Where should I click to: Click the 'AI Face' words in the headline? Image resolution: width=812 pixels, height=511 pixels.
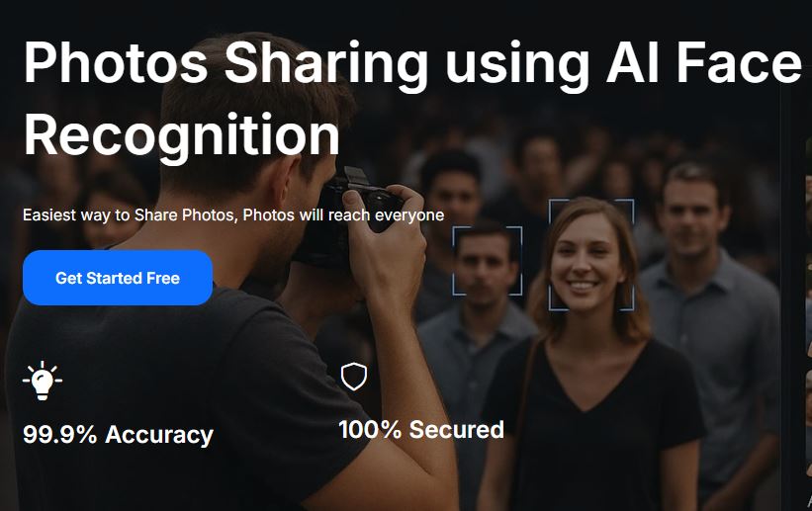[704, 61]
